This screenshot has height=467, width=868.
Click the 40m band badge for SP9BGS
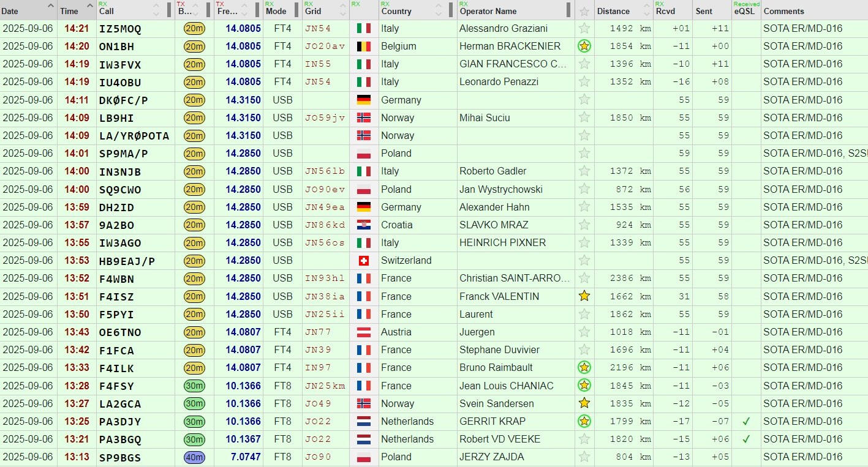coord(194,457)
